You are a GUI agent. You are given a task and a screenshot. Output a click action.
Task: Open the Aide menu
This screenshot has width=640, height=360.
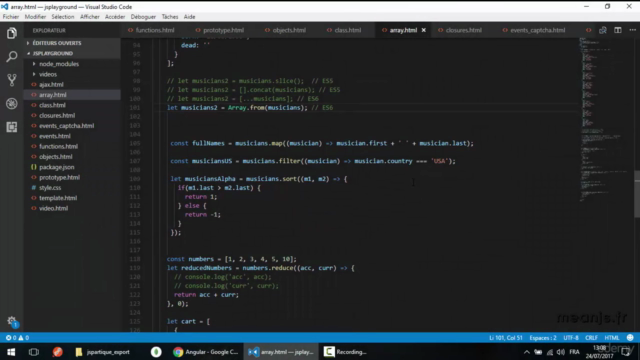pyautogui.click(x=189, y=17)
